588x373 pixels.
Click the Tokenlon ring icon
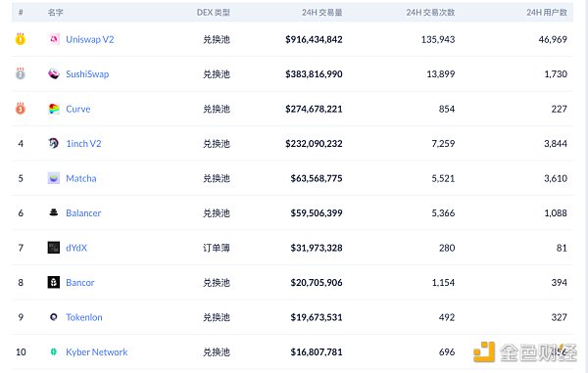(54, 317)
